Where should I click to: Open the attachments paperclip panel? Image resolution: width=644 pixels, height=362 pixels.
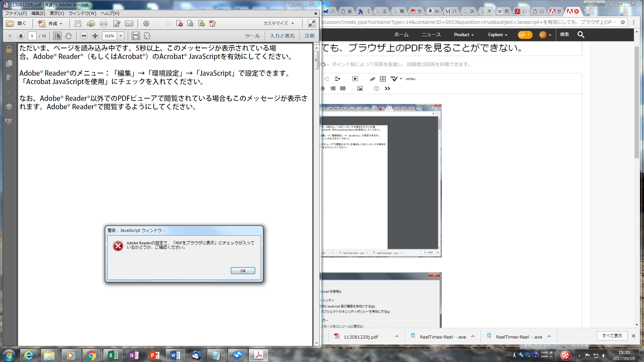tap(9, 92)
